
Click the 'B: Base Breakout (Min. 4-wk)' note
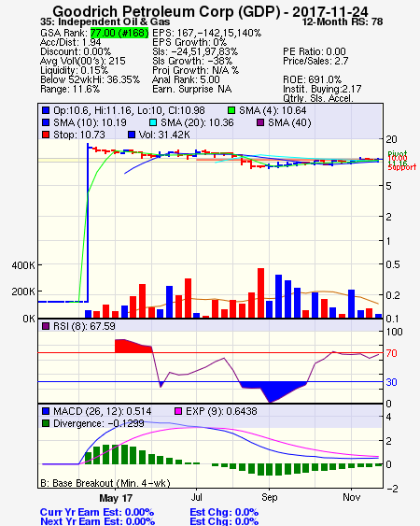point(105,483)
